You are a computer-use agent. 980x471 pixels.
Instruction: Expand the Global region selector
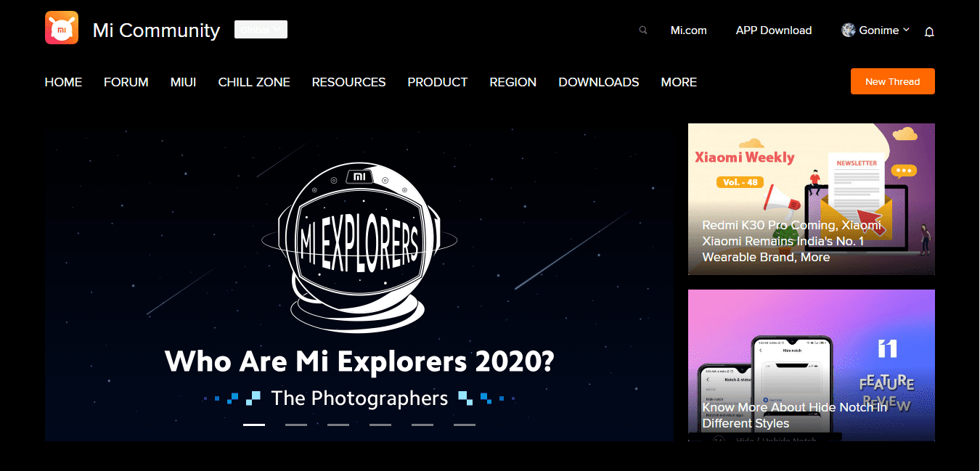[x=261, y=30]
